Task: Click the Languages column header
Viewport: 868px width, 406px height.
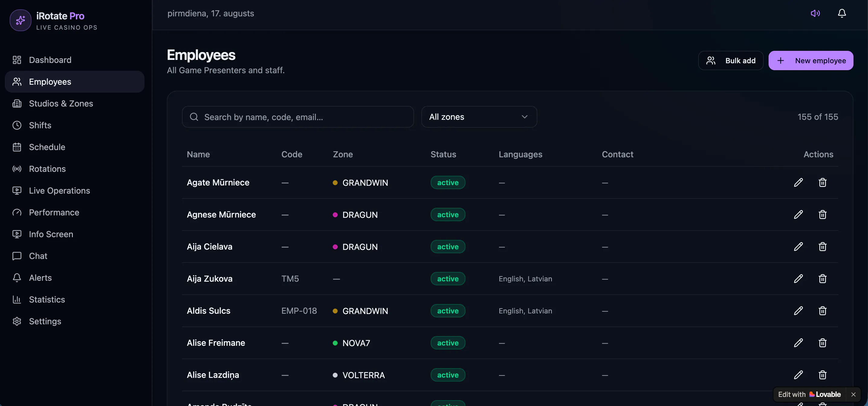Action: (520, 154)
